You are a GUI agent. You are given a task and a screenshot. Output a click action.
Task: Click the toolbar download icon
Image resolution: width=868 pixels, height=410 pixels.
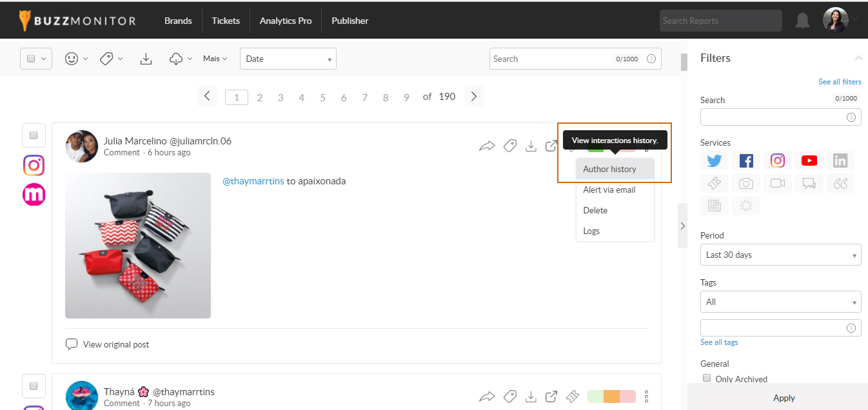pos(146,59)
